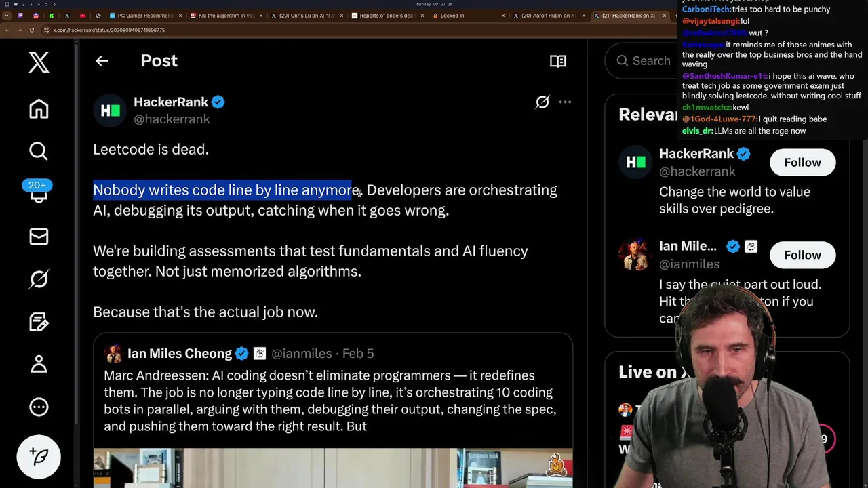Open the More circle menu in sidebar
This screenshot has height=488, width=868.
(39, 407)
